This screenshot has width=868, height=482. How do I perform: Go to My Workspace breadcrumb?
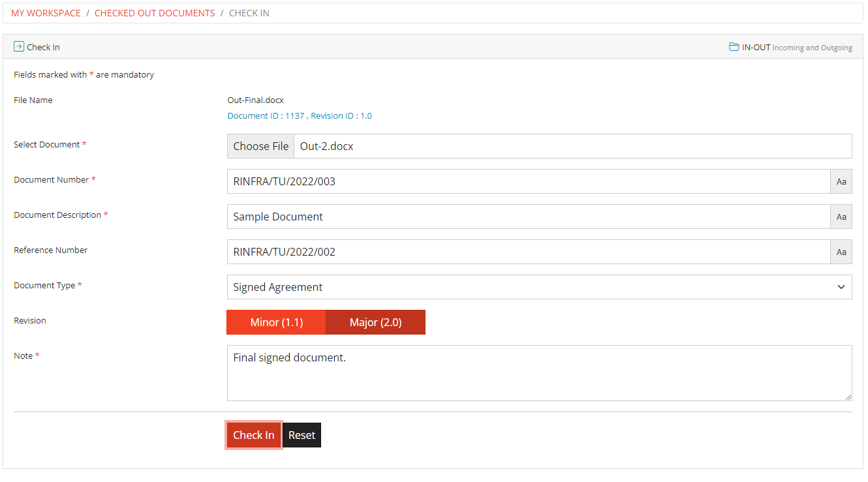click(46, 13)
